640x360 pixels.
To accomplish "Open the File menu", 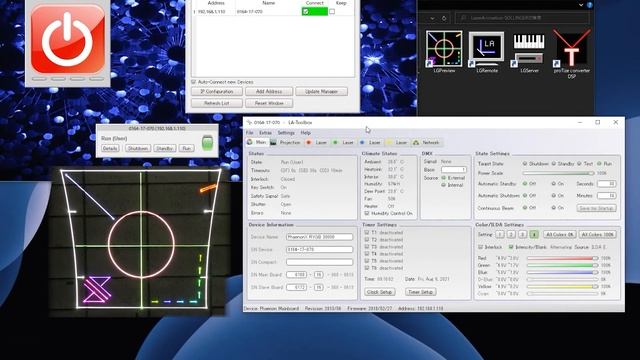I will coord(249,133).
